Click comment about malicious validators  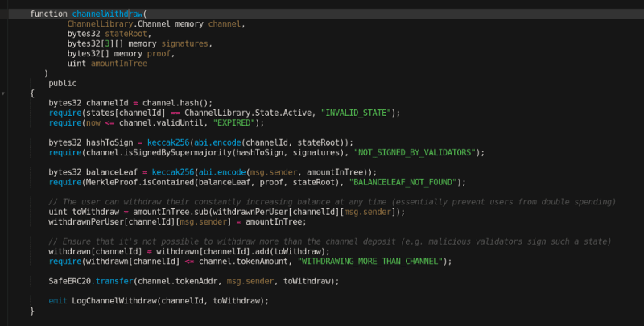coord(330,241)
